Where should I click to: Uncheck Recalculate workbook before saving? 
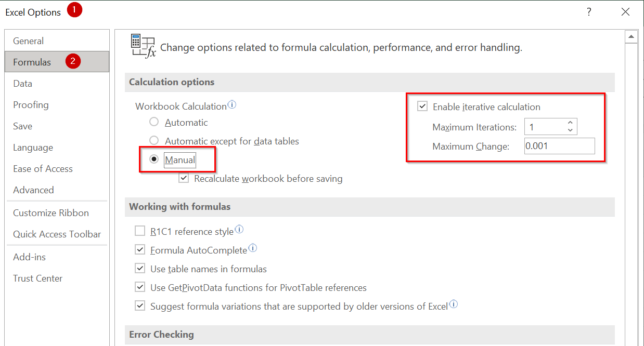tap(184, 178)
